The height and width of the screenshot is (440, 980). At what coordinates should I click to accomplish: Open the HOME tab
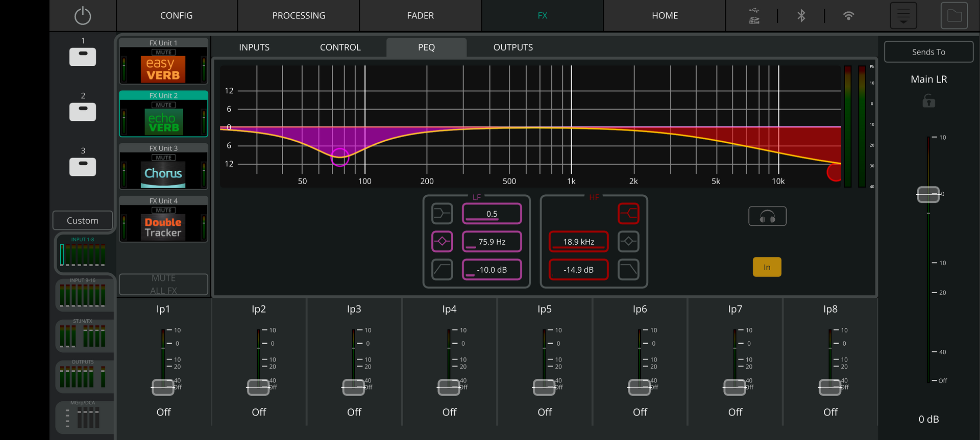point(665,16)
